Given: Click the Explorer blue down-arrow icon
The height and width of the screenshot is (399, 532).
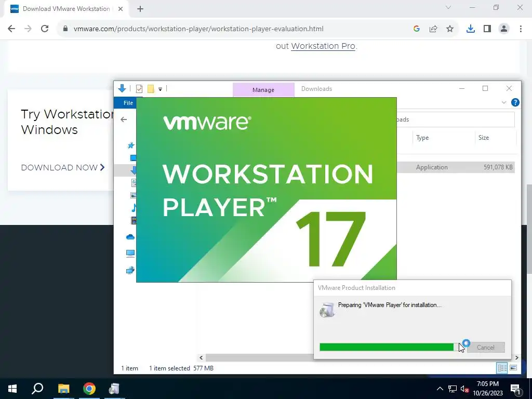Looking at the screenshot, I should (122, 88).
